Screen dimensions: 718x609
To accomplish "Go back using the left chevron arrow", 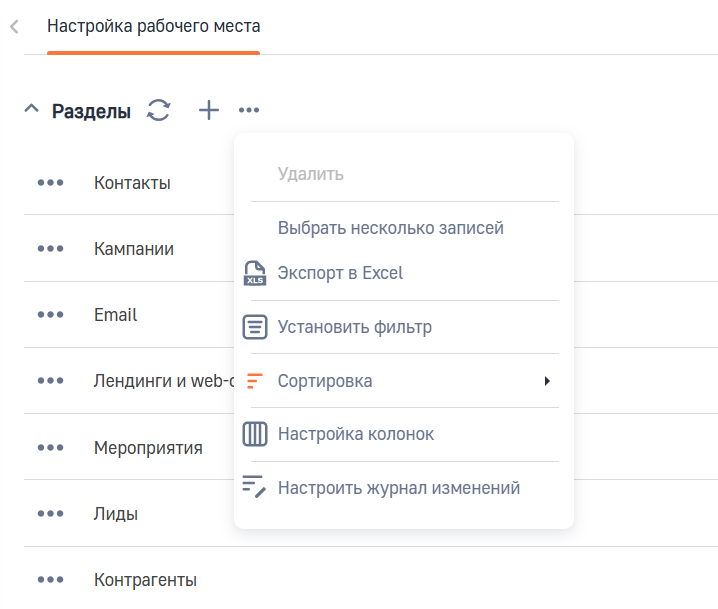I will (14, 27).
